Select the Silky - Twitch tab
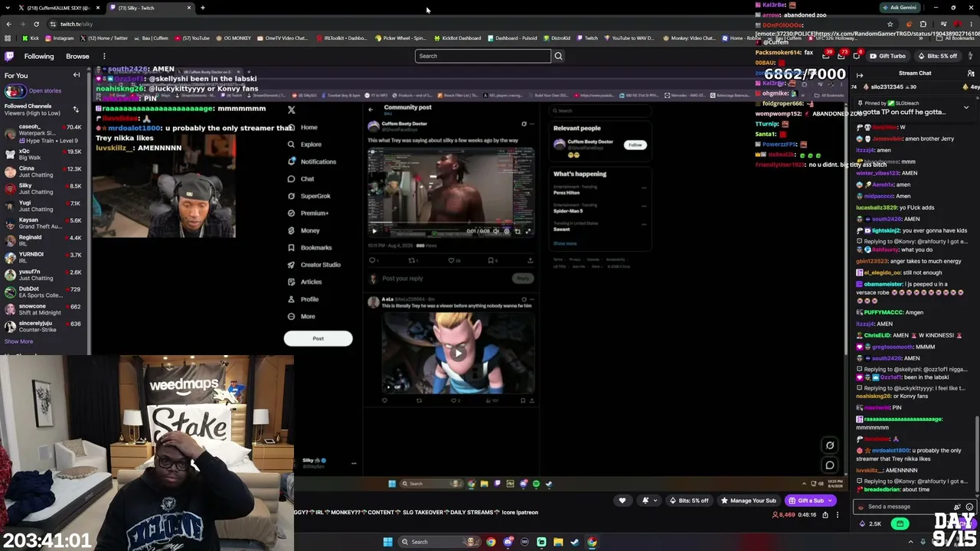 pyautogui.click(x=149, y=8)
